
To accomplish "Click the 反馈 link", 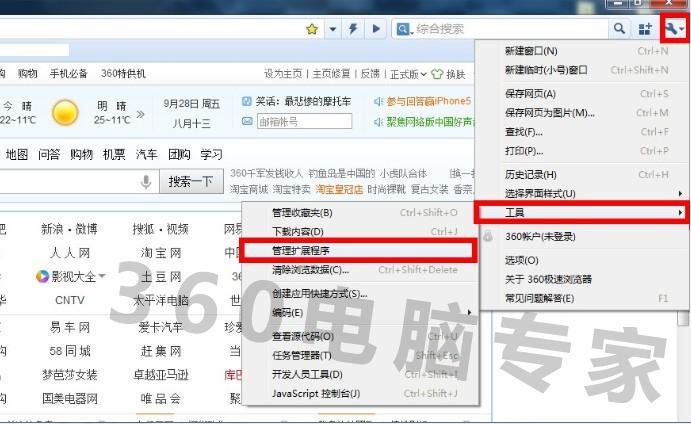I will (370, 74).
